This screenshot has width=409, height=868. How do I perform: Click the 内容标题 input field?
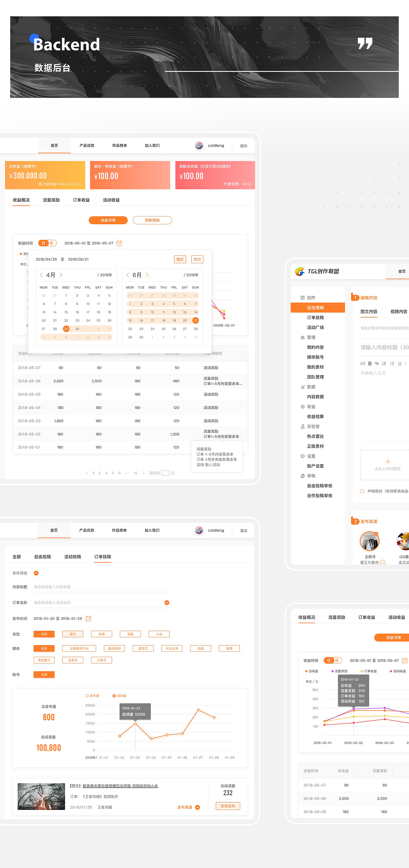tap(101, 587)
